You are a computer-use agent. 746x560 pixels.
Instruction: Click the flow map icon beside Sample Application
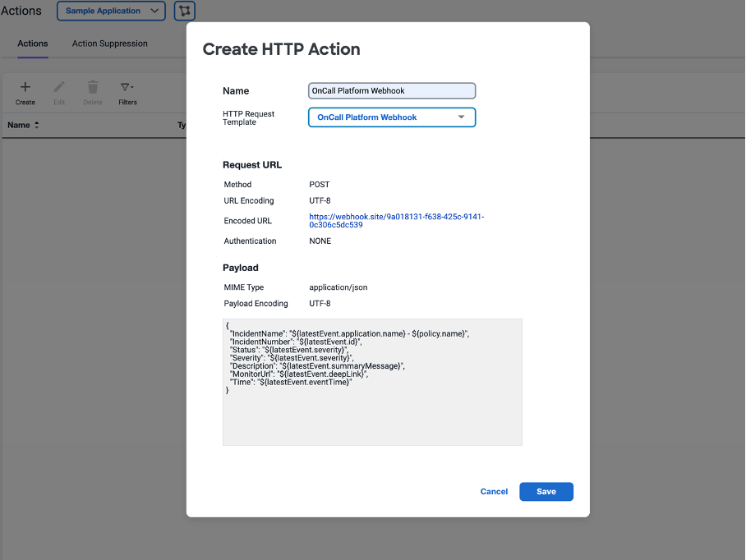[x=185, y=11]
